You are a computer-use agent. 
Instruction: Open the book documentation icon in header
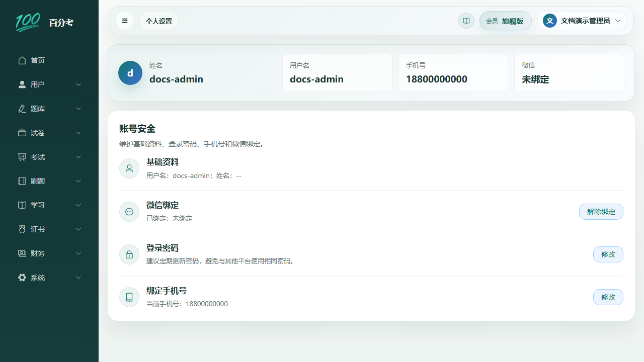(466, 21)
